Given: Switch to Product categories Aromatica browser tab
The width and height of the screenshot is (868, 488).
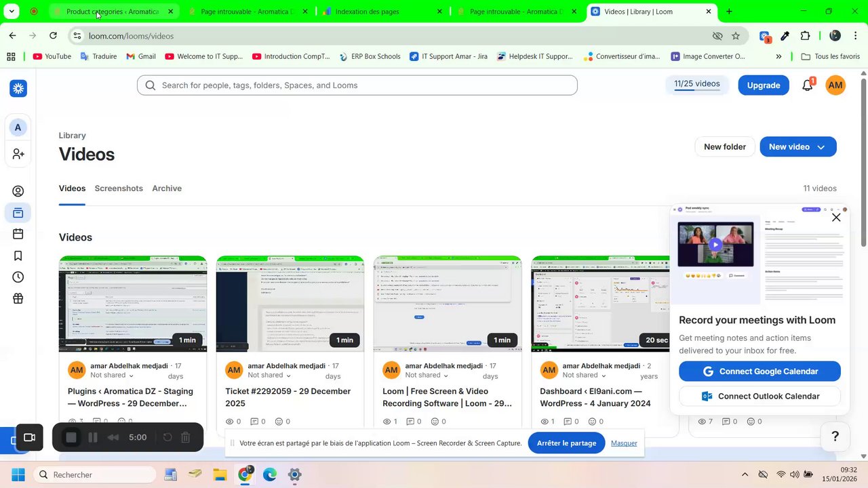Looking at the screenshot, I should (113, 12).
